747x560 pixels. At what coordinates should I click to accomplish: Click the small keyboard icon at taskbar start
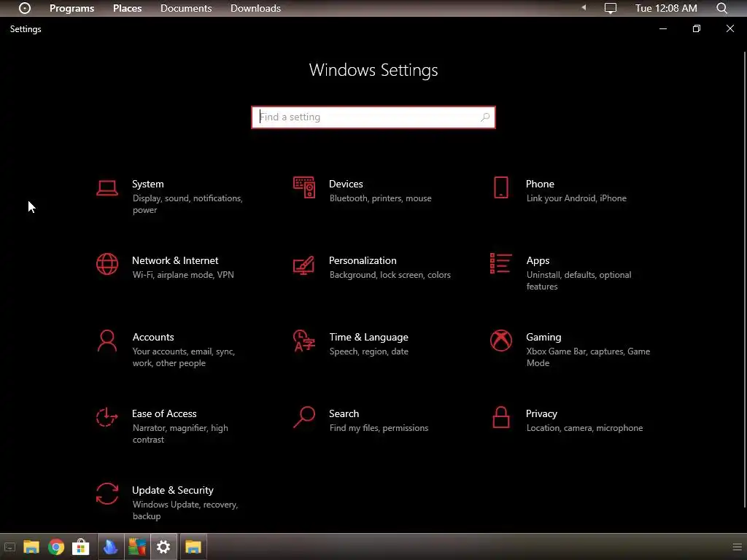pyautogui.click(x=9, y=547)
